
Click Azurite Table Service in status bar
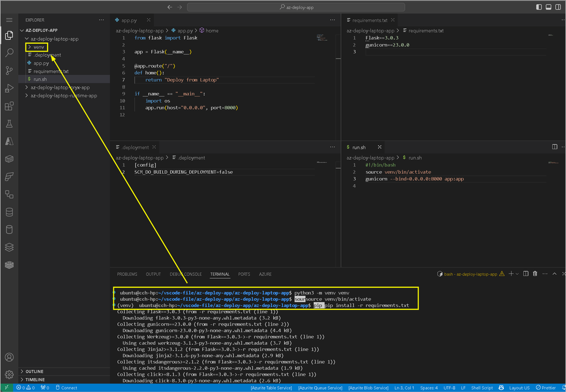pos(271,388)
